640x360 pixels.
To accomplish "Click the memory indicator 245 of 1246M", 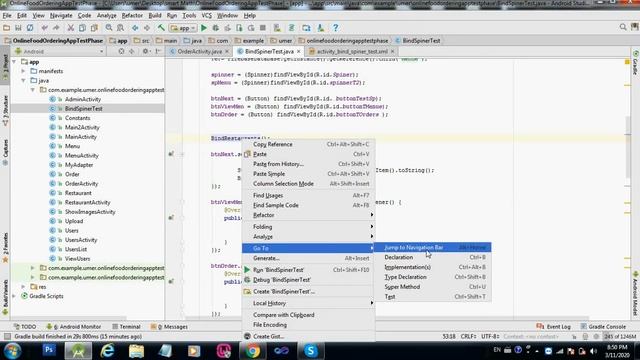I will tap(620, 337).
